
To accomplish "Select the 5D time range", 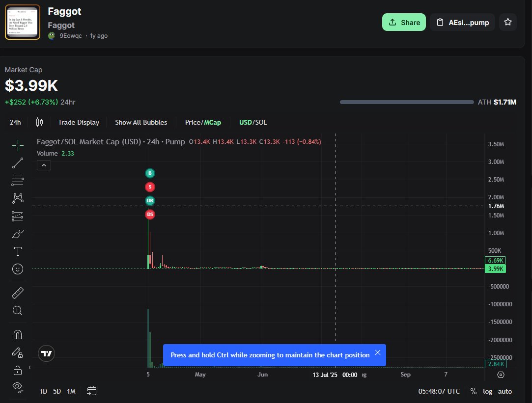I will point(57,392).
